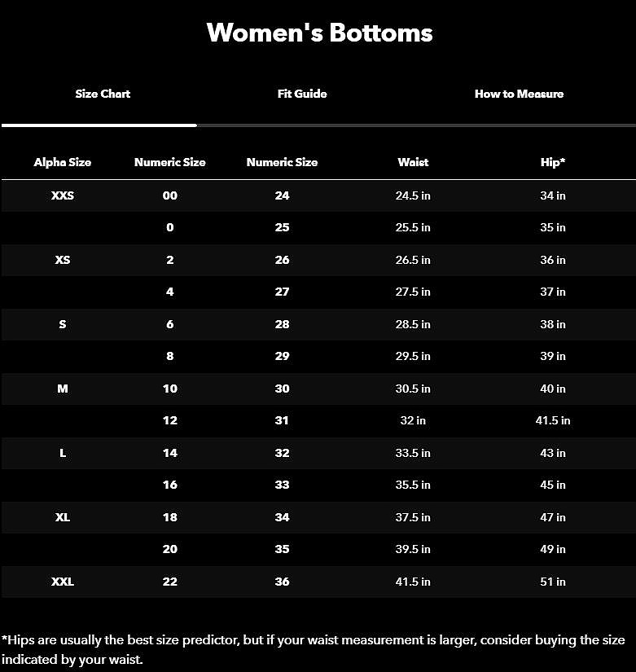Click the XS alpha size cell
Image resolution: width=636 pixels, height=672 pixels.
pyautogui.click(x=63, y=260)
